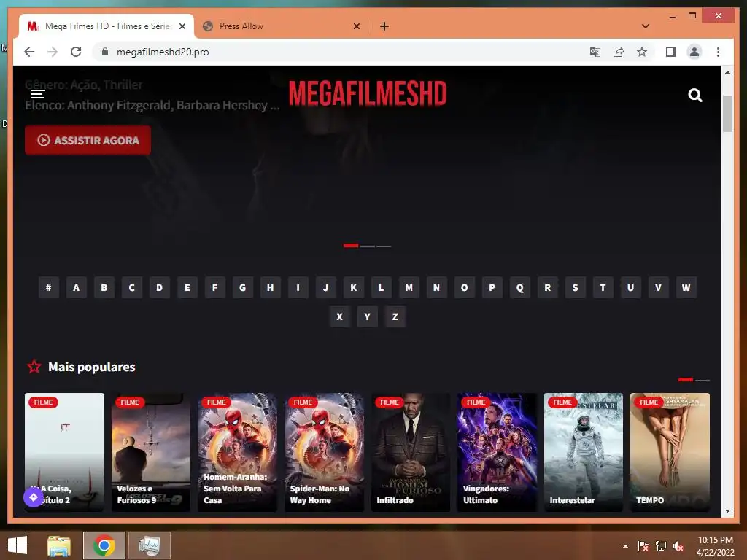This screenshot has width=747, height=560.
Task: Click the ASSISTIR AGORA button
Action: coord(88,140)
